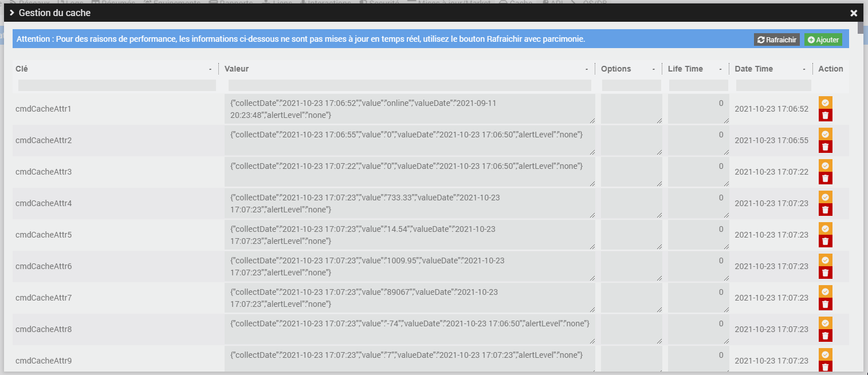
Task: Focus the filter field under Clé
Action: point(117,85)
